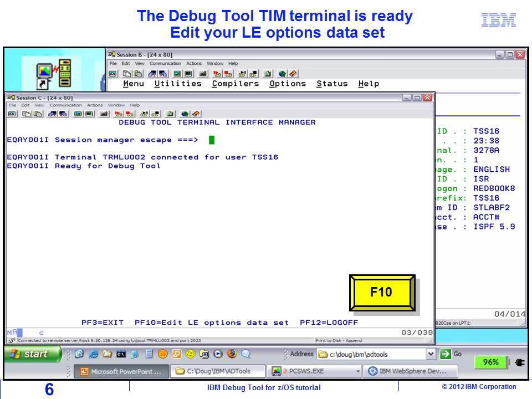Click Print Screen icon in Session C toolbar
This screenshot has width=532, height=399.
[x=12, y=114]
